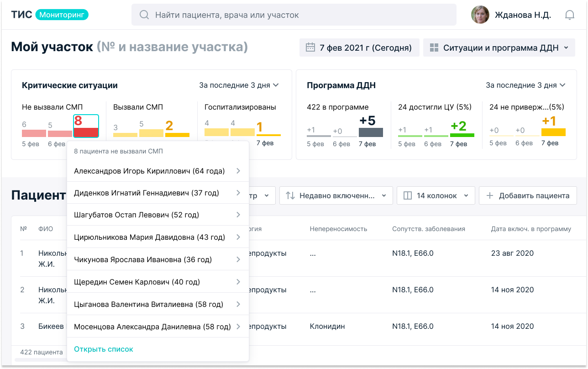The width and height of the screenshot is (588, 369).
Task: Open Щередин Семен Карлович entry
Action: click(x=158, y=282)
